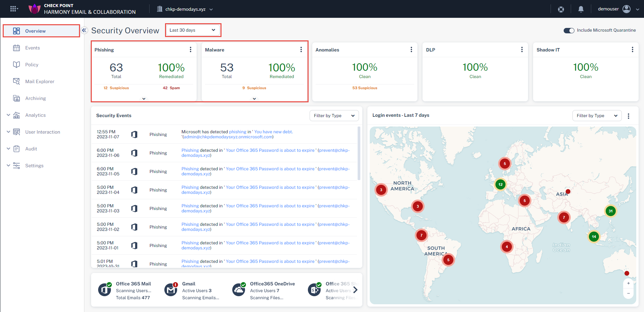Click the 12 Suspicious phishing count

click(x=116, y=88)
